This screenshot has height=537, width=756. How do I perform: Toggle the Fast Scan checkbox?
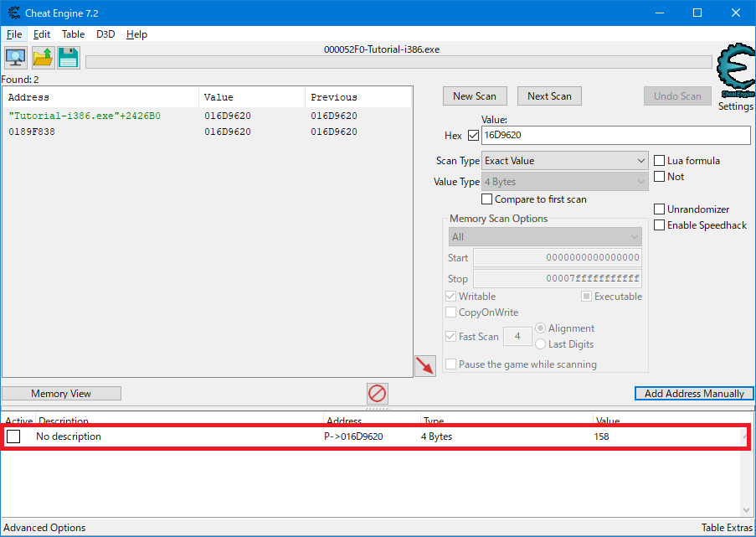450,336
